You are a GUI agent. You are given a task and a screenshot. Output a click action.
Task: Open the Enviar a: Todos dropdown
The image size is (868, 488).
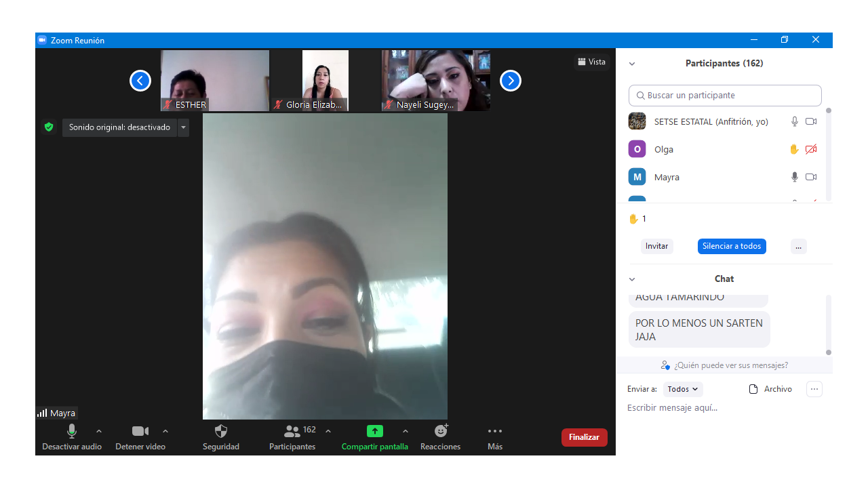coord(682,389)
